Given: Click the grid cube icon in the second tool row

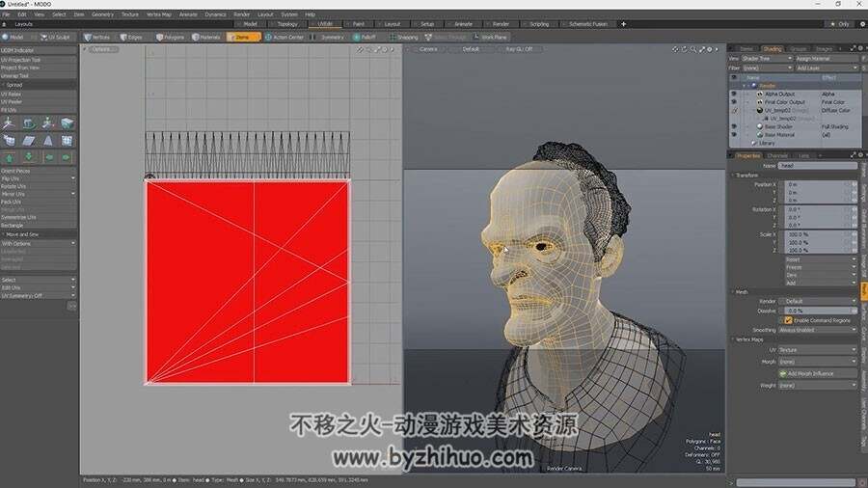Looking at the screenshot, I should click(10, 141).
